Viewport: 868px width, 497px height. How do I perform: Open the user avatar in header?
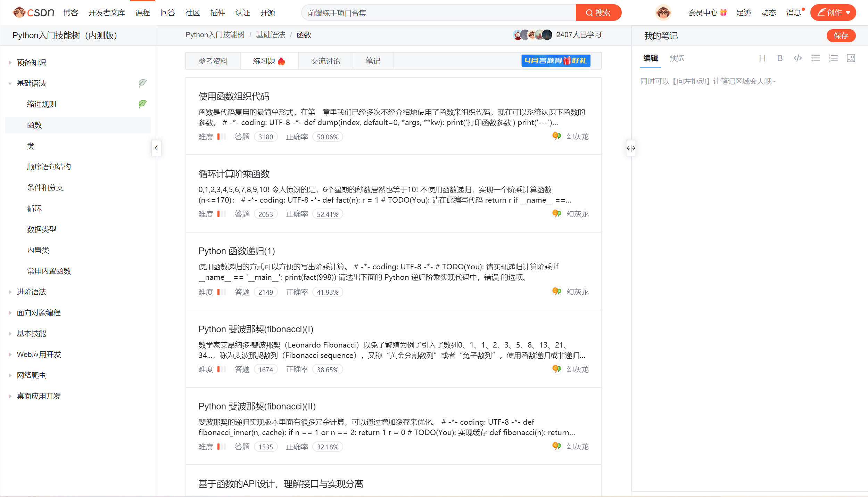click(x=663, y=13)
